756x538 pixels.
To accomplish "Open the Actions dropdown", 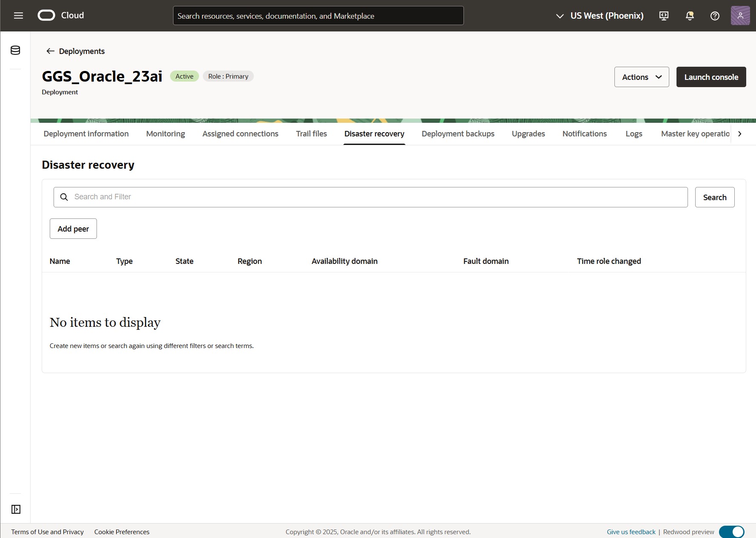I will coord(641,77).
